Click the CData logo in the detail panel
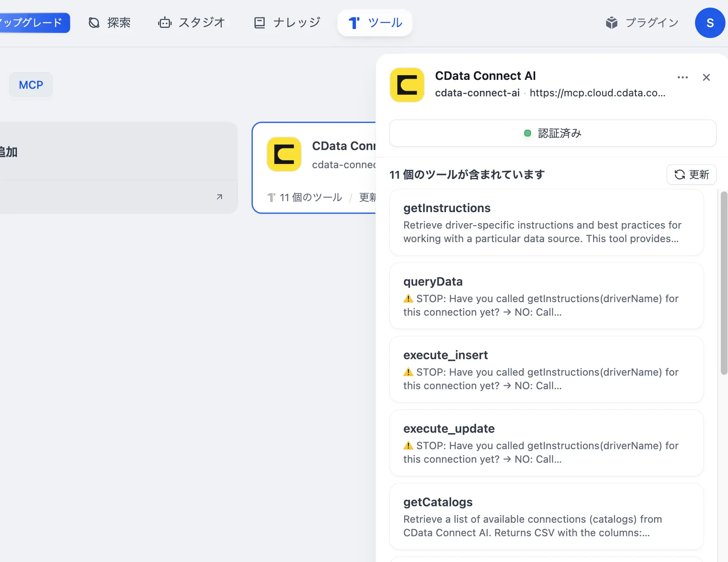 (407, 85)
